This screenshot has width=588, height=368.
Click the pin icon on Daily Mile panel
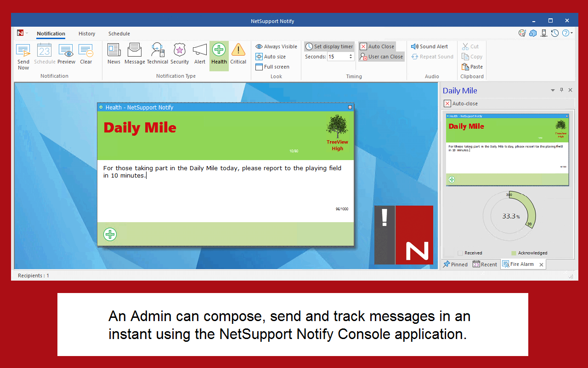pos(561,90)
